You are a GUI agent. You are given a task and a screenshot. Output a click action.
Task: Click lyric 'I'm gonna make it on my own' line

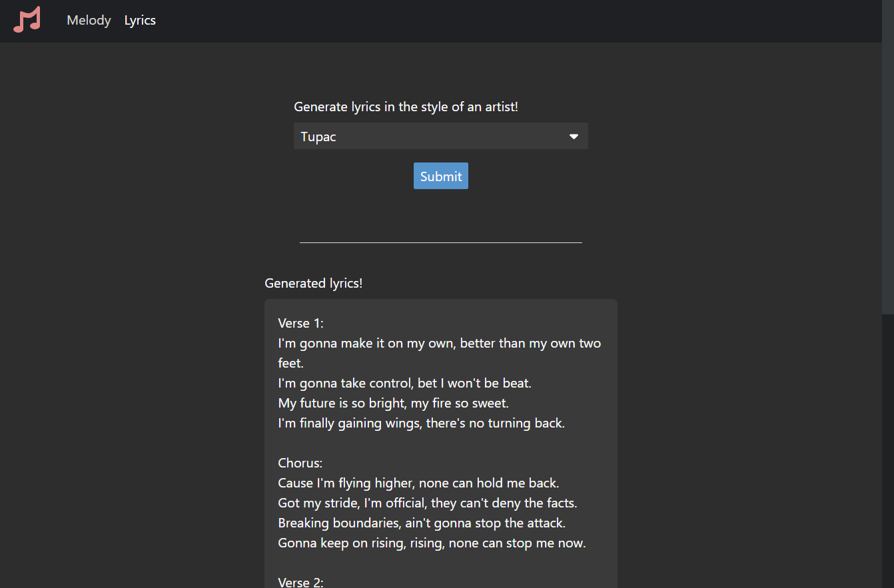[x=440, y=353]
